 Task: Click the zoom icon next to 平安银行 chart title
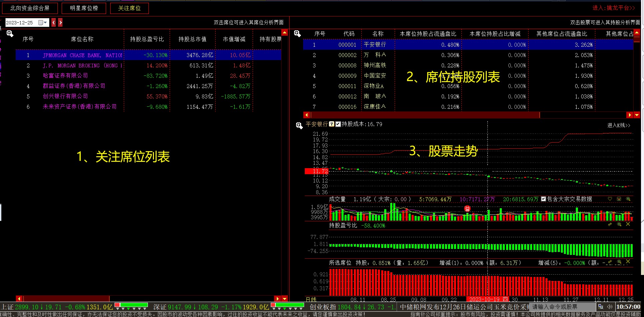[x=299, y=125]
